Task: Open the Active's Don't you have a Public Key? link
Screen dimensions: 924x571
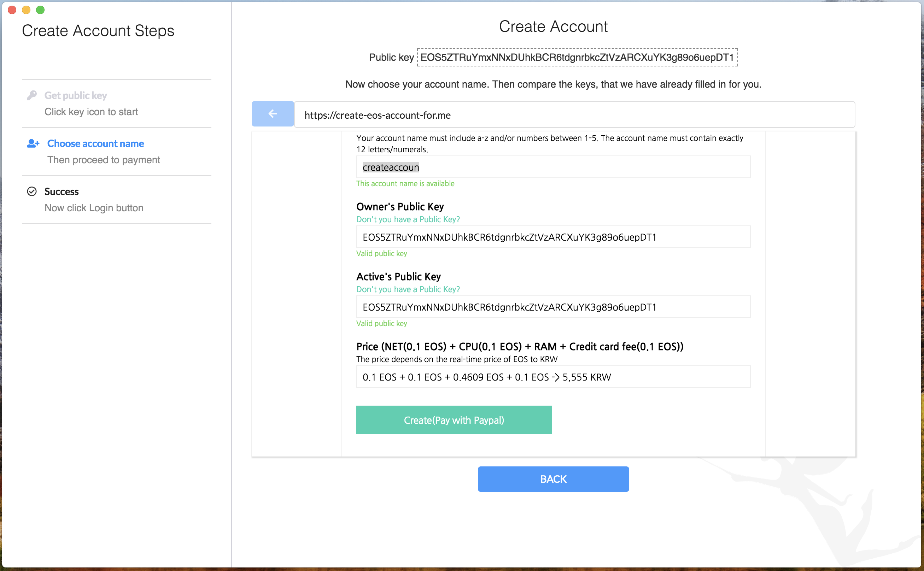Action: 408,289
